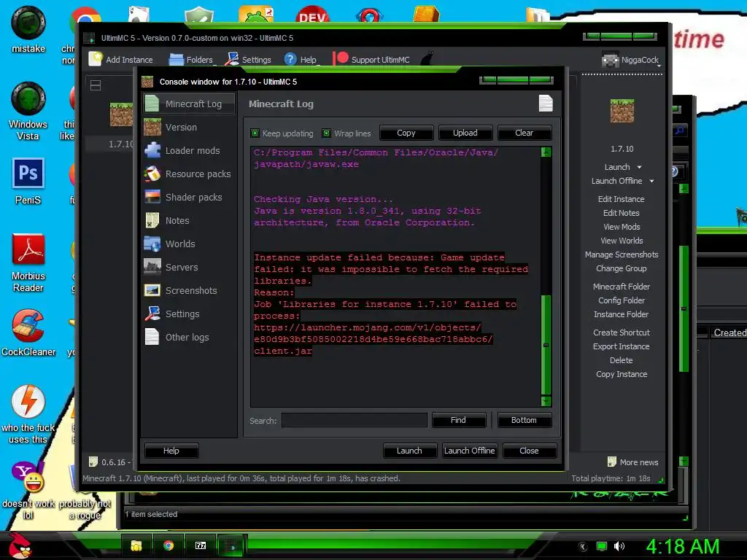Click the 7z icon in taskbar
This screenshot has width=747, height=560.
point(201,545)
